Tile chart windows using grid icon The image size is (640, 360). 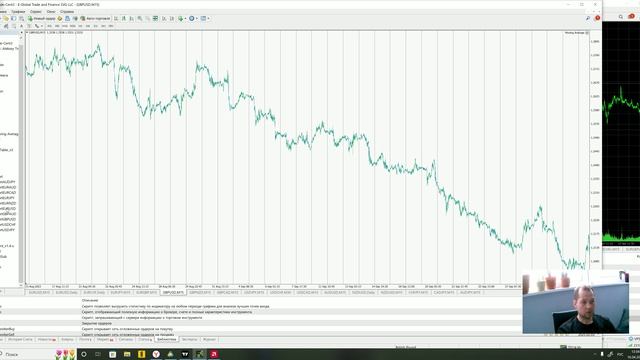(x=156, y=18)
